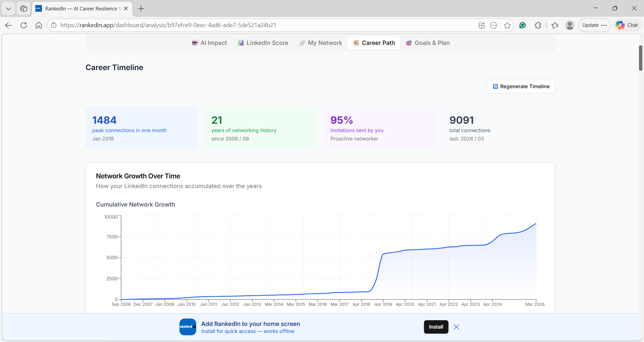Open the browser profile avatar
This screenshot has width=644, height=342.
(x=570, y=25)
